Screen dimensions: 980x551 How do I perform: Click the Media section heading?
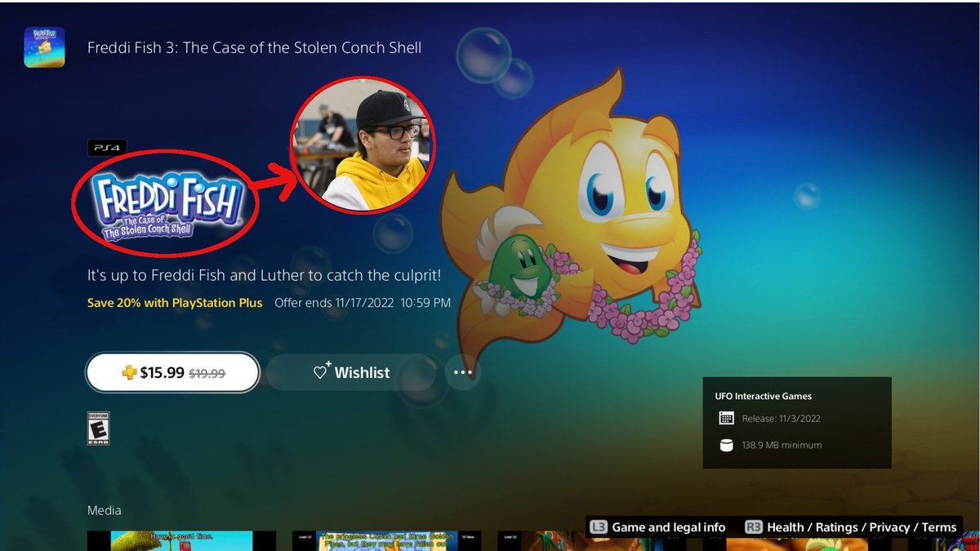pyautogui.click(x=105, y=510)
